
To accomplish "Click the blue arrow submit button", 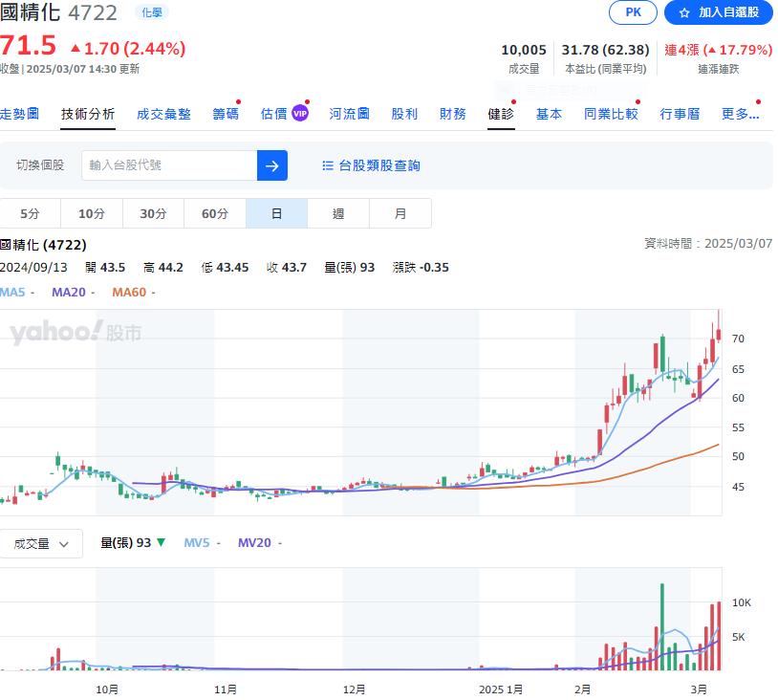I will coord(271,165).
